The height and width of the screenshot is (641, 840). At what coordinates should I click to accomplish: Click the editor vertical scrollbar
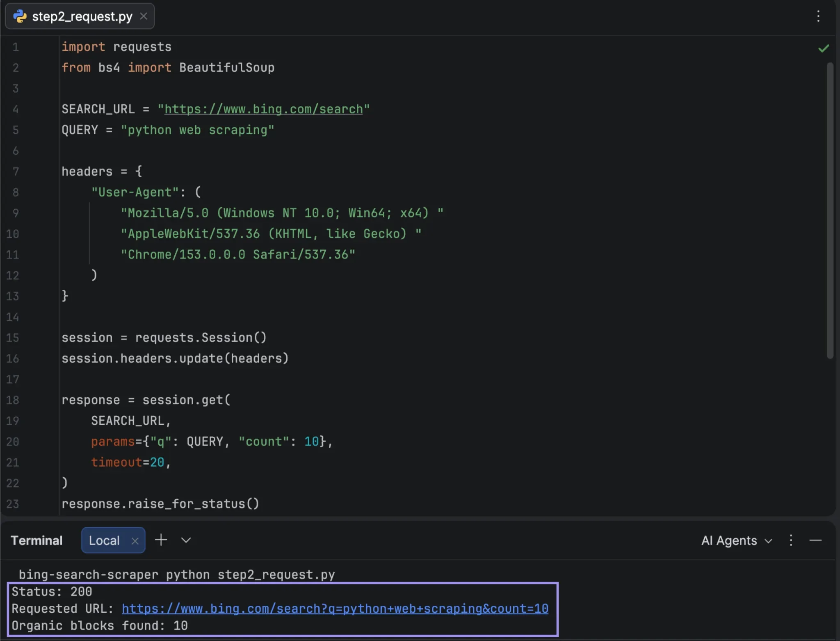click(830, 211)
